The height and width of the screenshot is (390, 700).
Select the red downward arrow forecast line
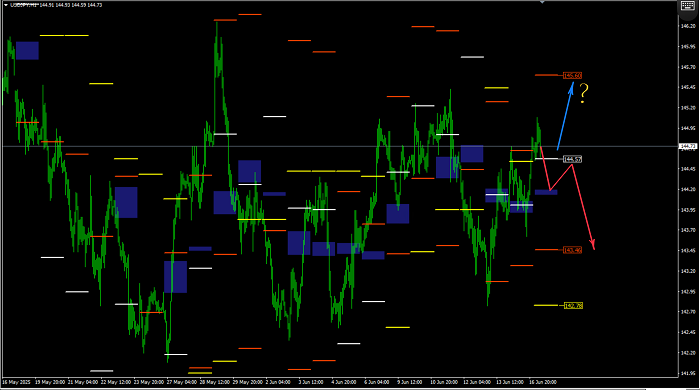[x=567, y=196]
